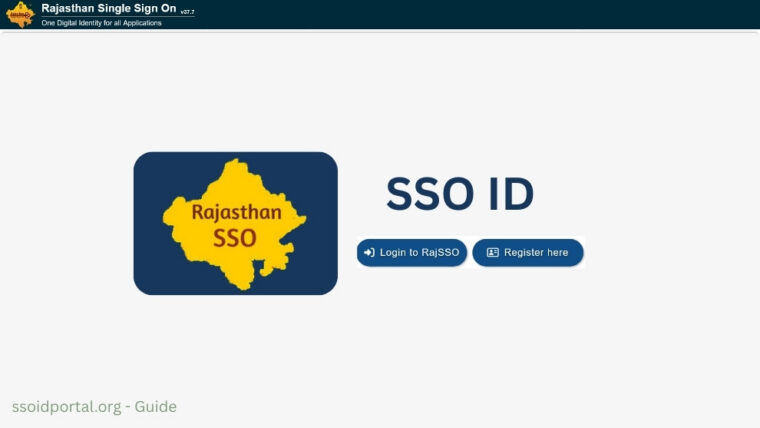The width and height of the screenshot is (760, 428).
Task: Click the ID card icon on Register button
Action: pyautogui.click(x=492, y=253)
